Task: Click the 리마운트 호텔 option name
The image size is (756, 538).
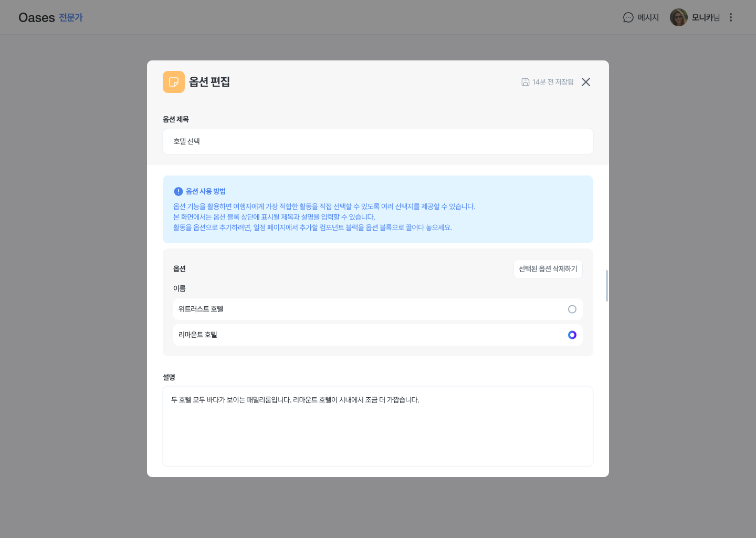Action: (x=198, y=335)
